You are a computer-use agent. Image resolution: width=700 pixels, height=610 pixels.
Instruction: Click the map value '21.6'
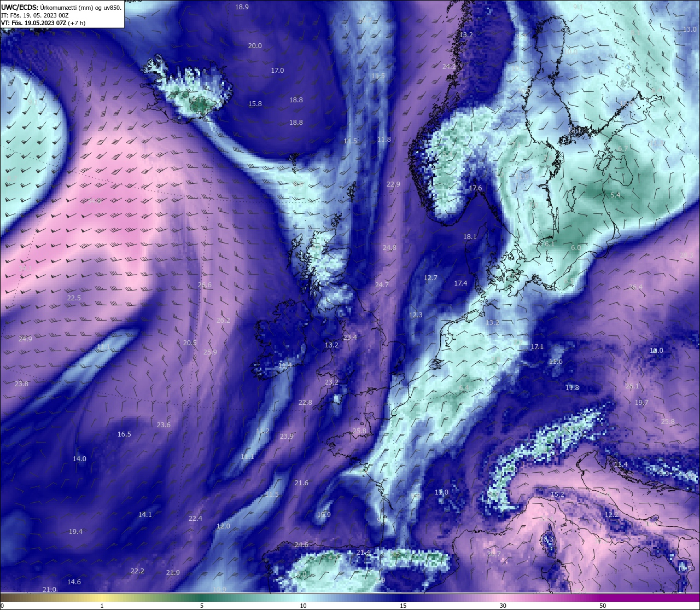[301, 483]
